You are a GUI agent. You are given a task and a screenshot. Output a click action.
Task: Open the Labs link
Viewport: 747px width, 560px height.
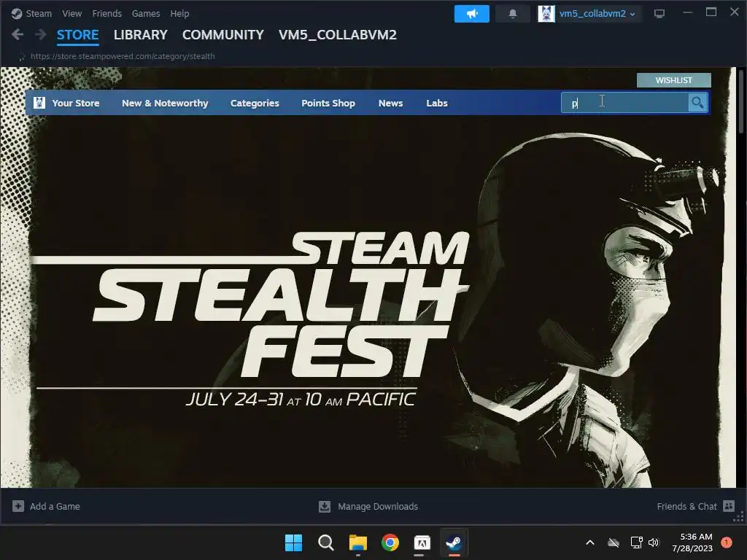(437, 103)
